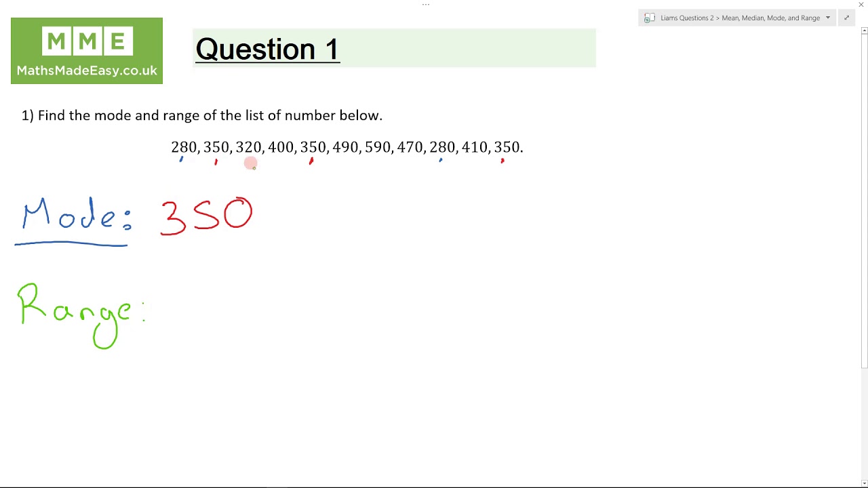
Task: Click the scrollbar up arrow
Action: pos(864,30)
